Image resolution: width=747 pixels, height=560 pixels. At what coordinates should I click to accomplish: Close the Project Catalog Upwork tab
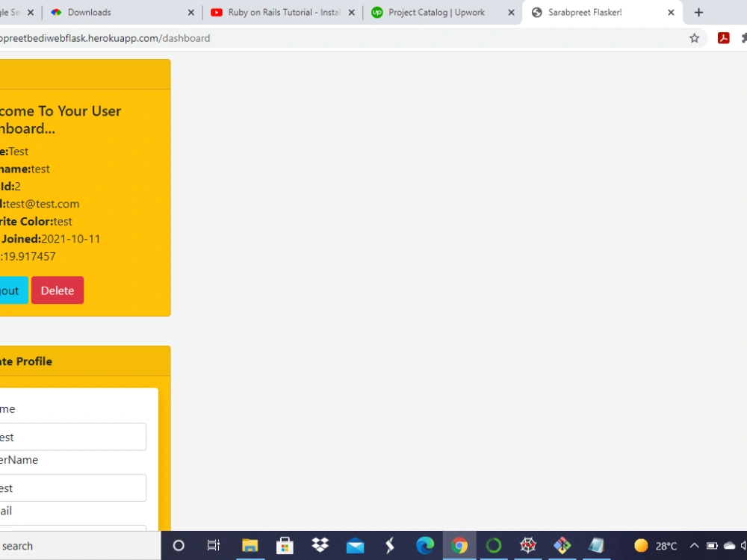[x=511, y=13]
